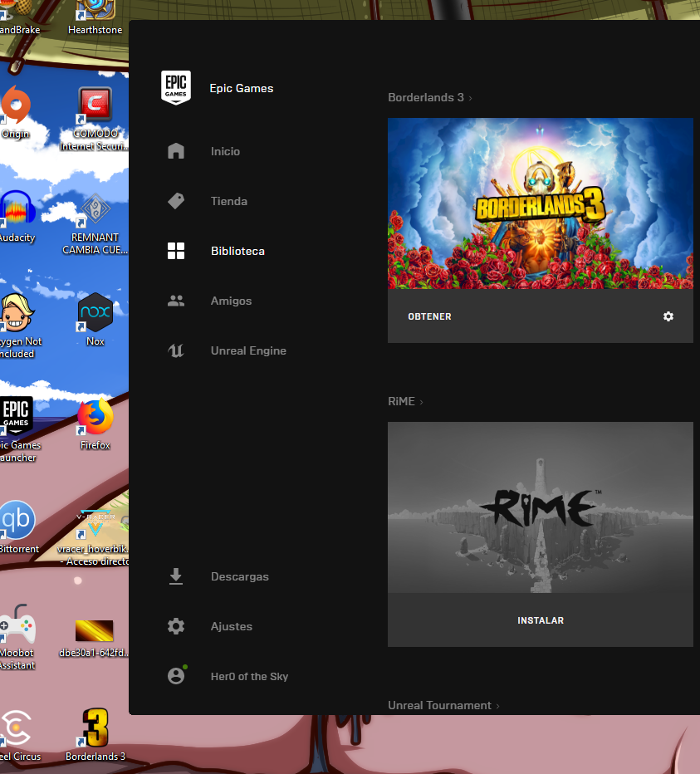Click the OBTENER button for Borderlands 3

tap(429, 316)
